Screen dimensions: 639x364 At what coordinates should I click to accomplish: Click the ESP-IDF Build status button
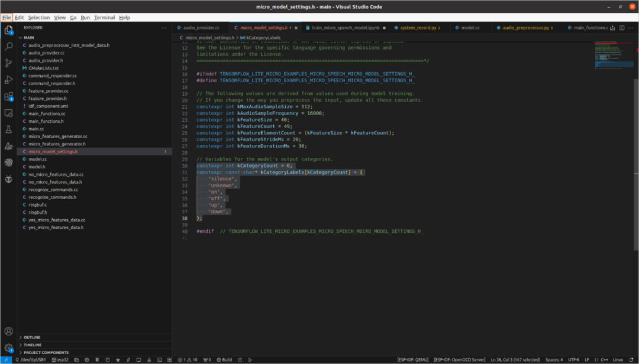point(225,360)
